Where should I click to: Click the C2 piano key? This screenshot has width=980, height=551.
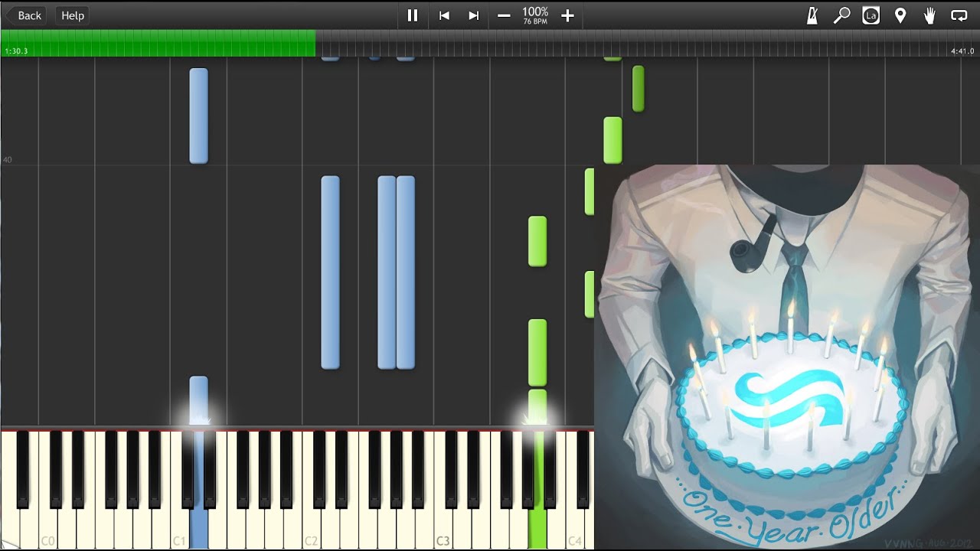click(x=311, y=528)
